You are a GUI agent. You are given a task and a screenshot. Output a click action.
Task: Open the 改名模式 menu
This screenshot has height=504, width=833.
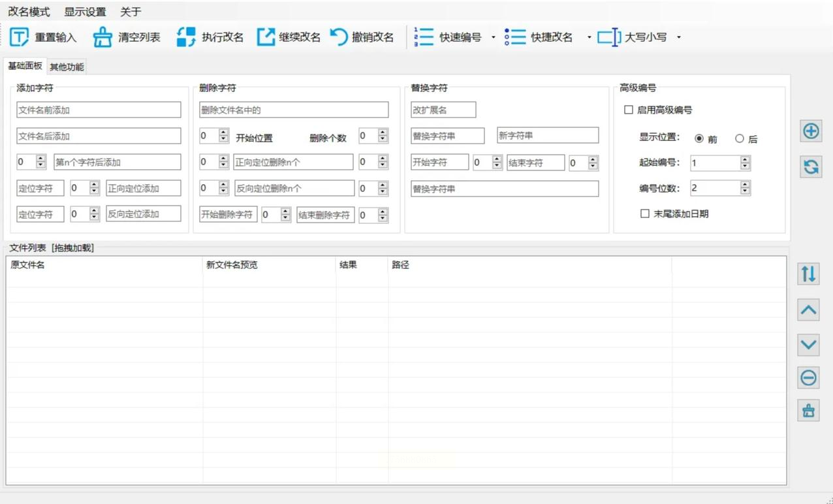click(29, 12)
